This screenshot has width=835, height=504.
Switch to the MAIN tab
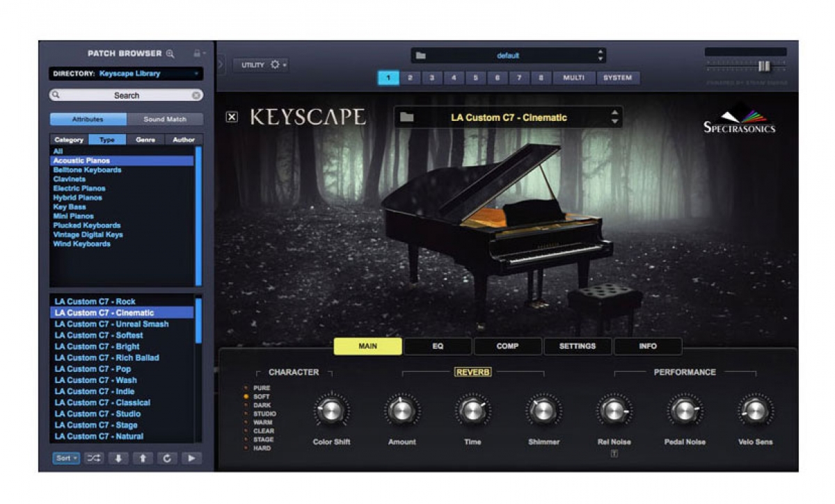pyautogui.click(x=368, y=346)
